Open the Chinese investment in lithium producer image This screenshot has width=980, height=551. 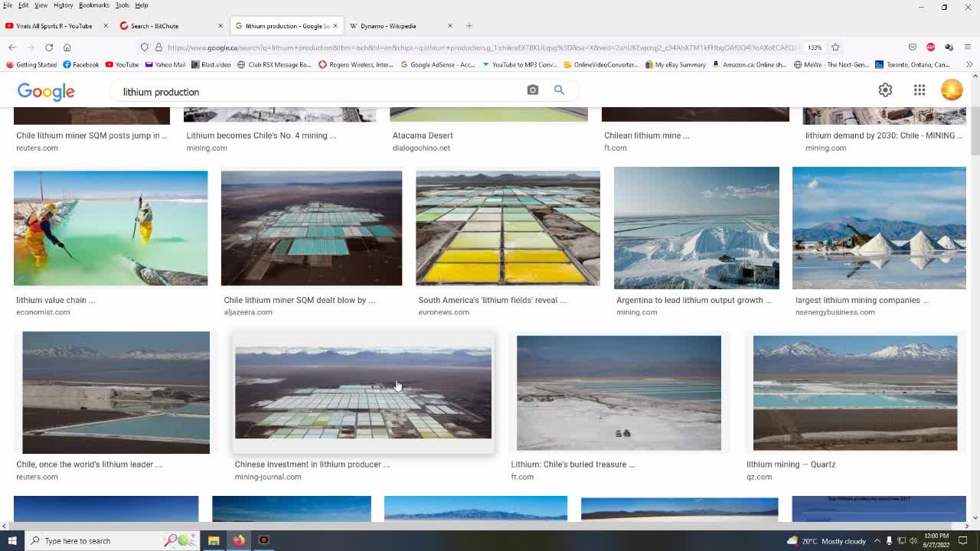pyautogui.click(x=363, y=393)
